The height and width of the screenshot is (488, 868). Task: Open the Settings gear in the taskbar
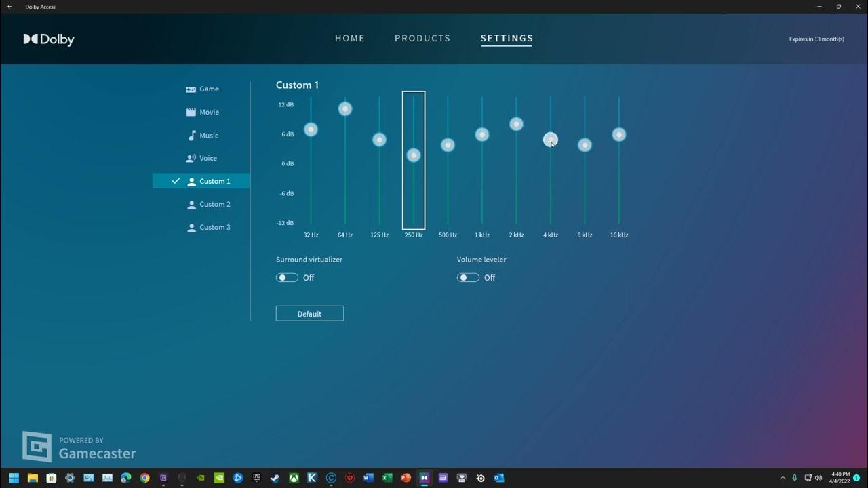70,478
